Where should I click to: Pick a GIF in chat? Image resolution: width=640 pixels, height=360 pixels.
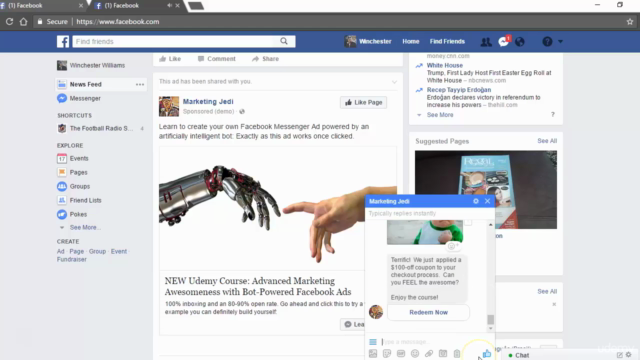click(401, 353)
